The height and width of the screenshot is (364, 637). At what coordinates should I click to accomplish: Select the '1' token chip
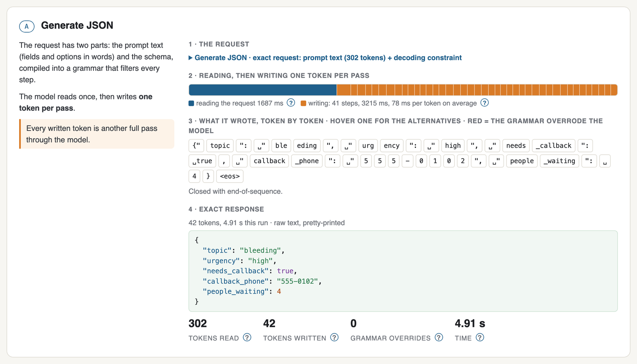[x=435, y=161]
